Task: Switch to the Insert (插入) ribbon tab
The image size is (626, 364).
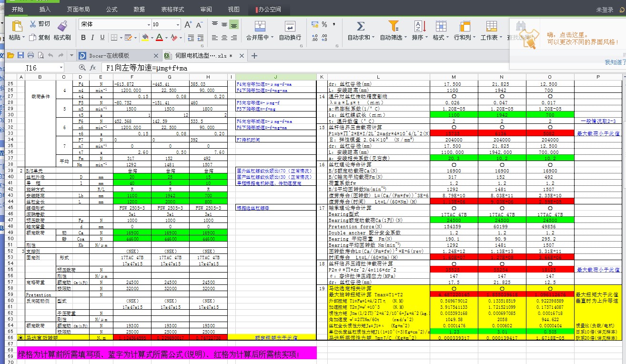Action: tap(45, 10)
